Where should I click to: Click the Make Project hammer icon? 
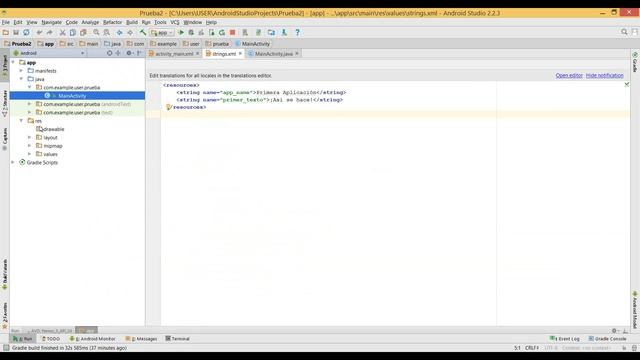(143, 32)
